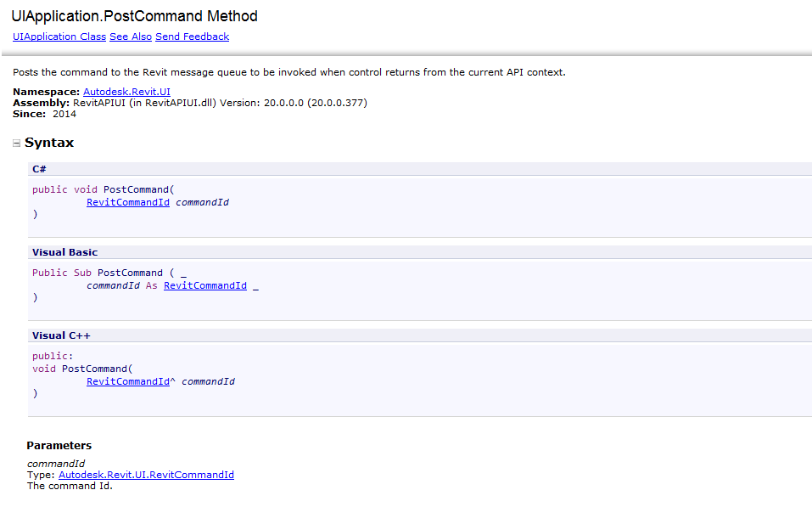
Task: Click the Assembly version text line
Action: (190, 103)
